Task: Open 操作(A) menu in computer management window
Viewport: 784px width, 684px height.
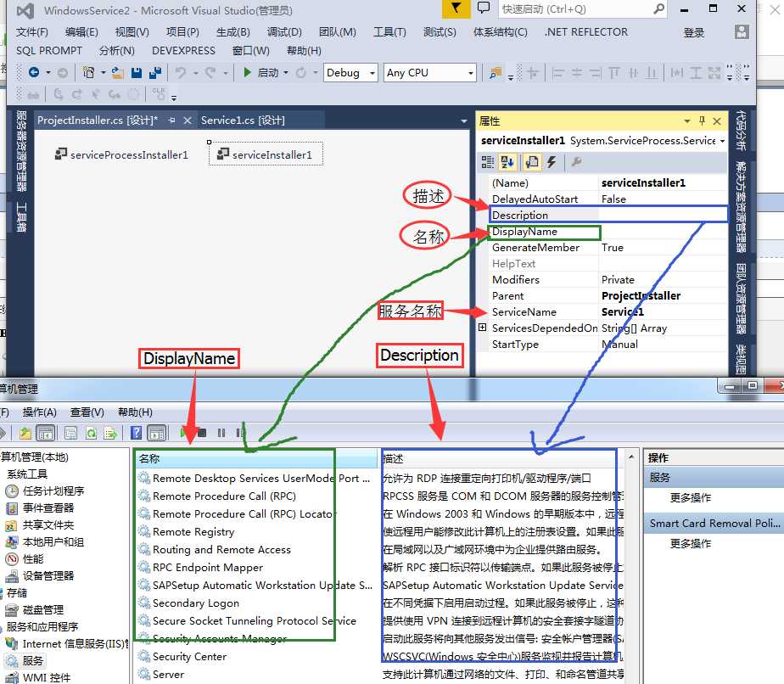Action: click(40, 412)
